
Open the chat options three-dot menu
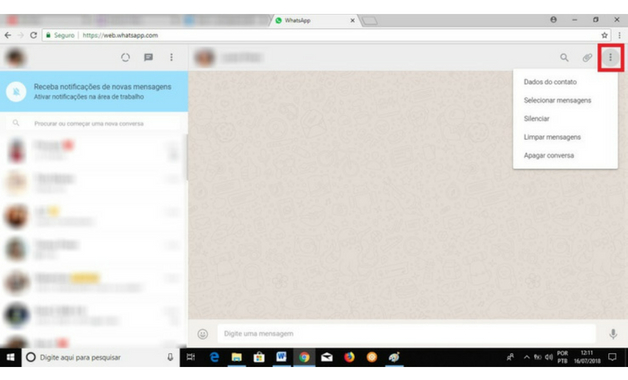coord(610,58)
